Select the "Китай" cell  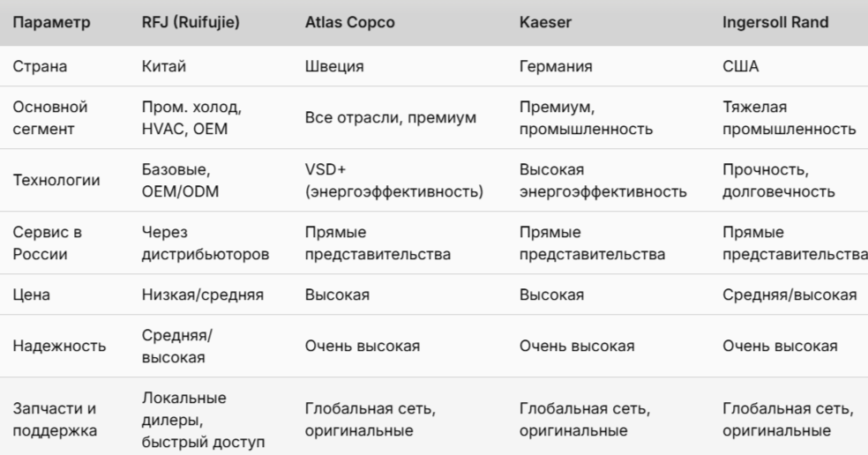click(163, 66)
